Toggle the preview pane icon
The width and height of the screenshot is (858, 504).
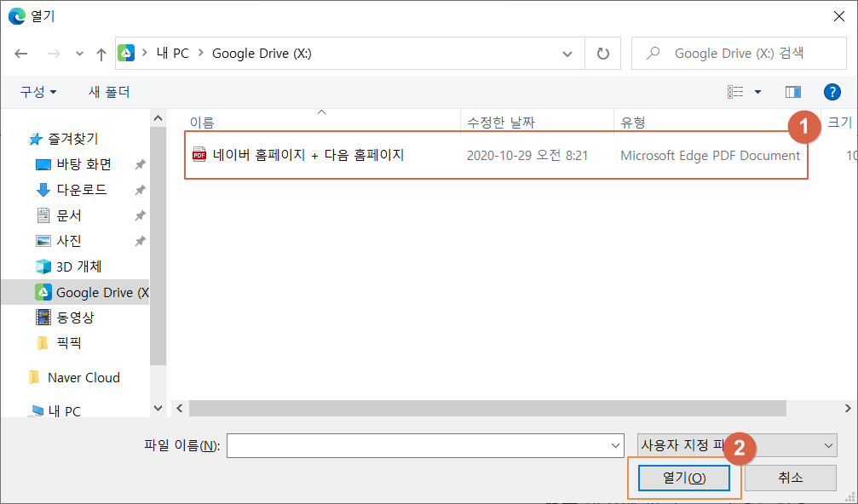[x=793, y=91]
